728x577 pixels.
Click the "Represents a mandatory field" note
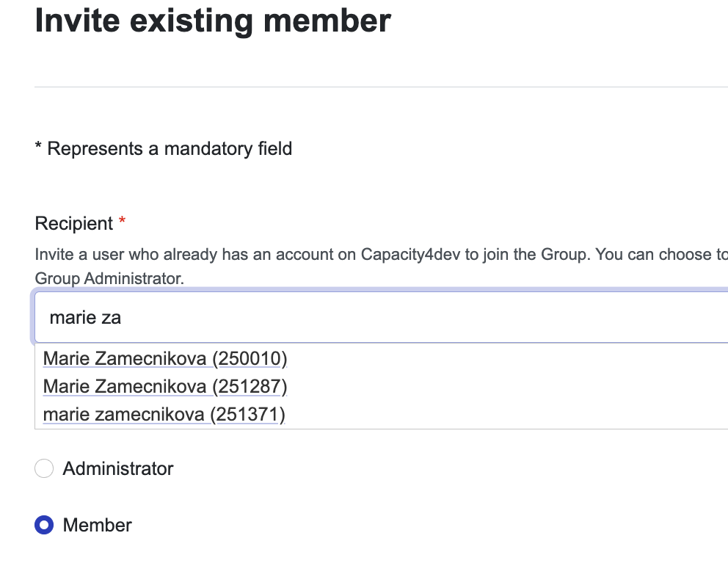(x=170, y=149)
